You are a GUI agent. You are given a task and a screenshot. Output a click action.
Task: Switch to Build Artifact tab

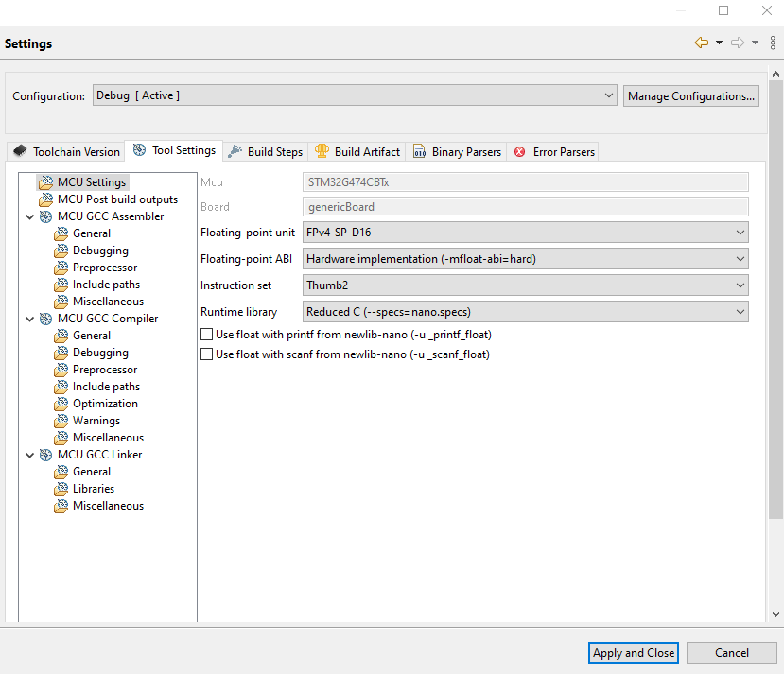click(357, 152)
